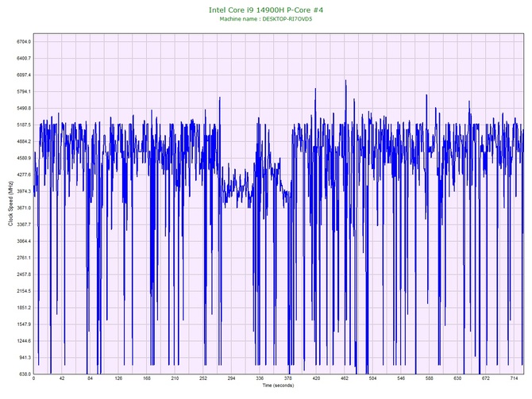Click the 2457.8 y-axis value

[24, 274]
